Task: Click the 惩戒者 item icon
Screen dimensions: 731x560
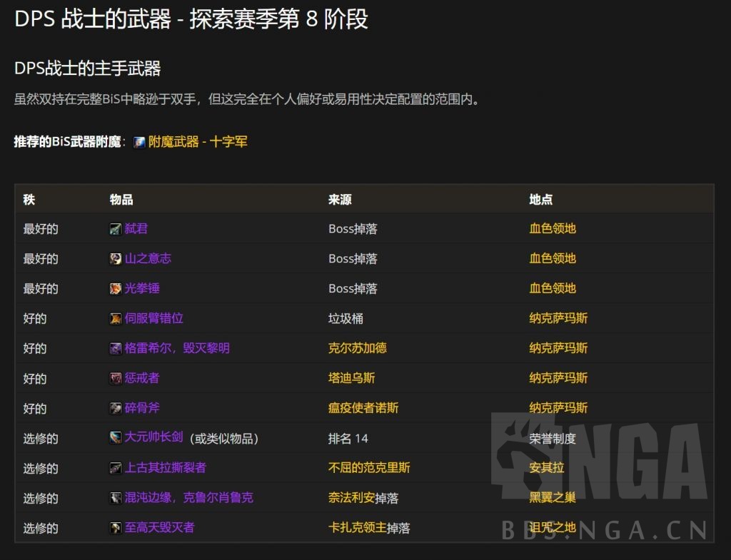Action: pos(116,378)
